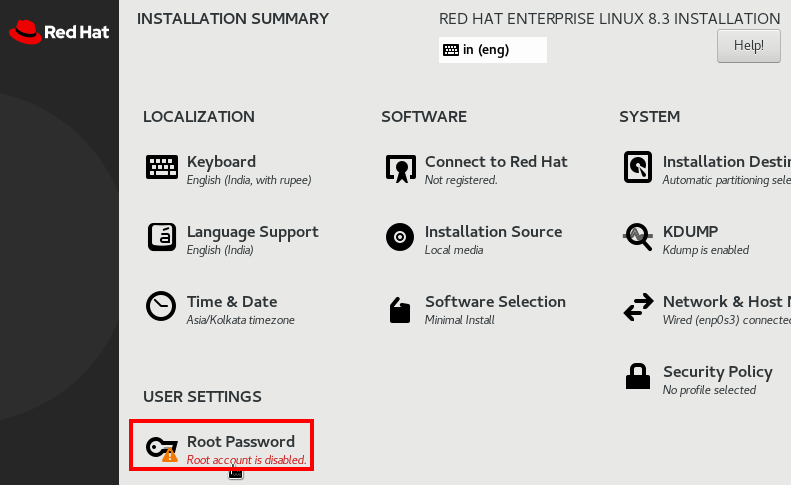The image size is (791, 485).
Task: Open Installation Source settings label
Action: [x=493, y=232]
